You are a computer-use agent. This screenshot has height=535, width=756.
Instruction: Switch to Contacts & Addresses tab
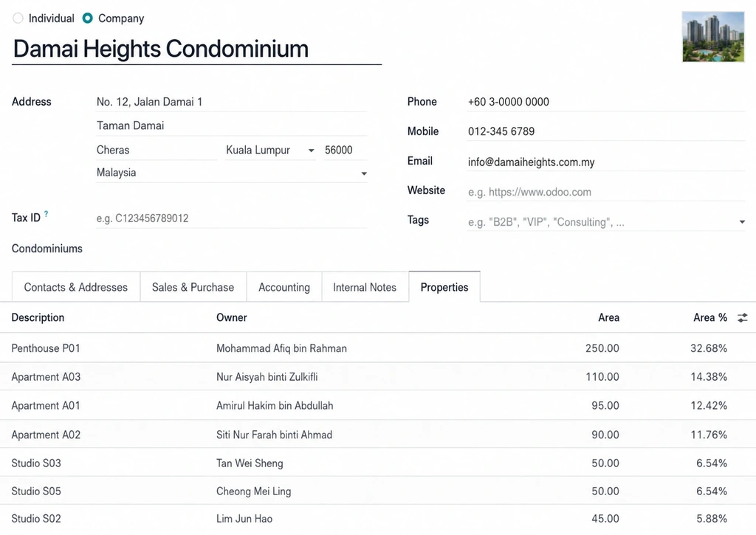click(76, 287)
